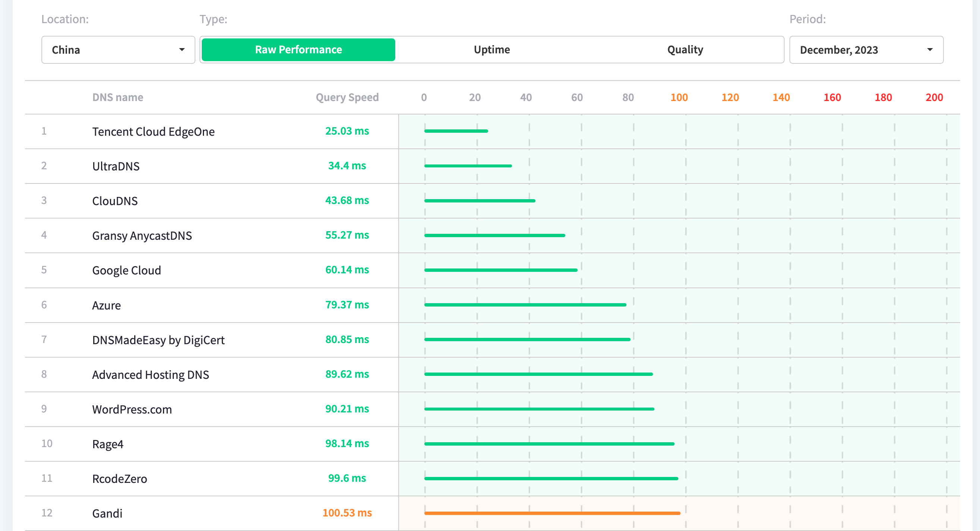
Task: Click the UltraDNS provider name
Action: click(x=116, y=166)
